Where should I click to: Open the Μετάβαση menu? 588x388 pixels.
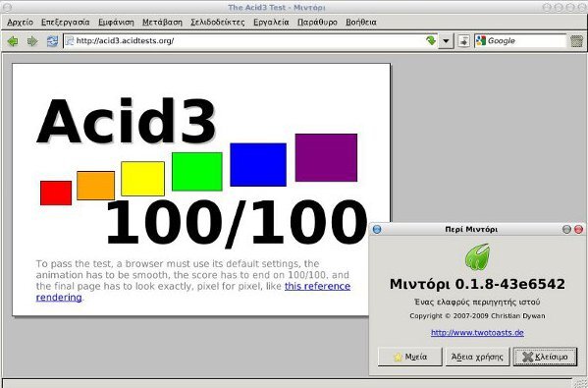click(x=162, y=23)
